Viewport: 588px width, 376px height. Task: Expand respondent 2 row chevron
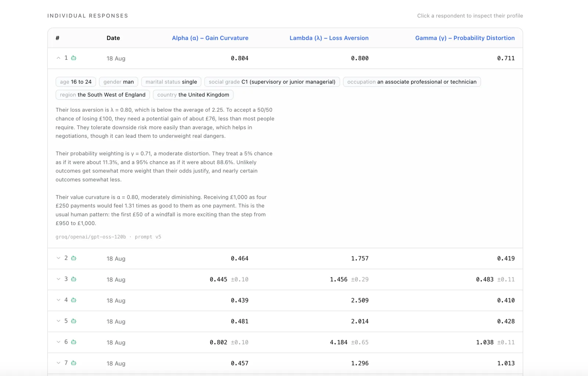58,258
